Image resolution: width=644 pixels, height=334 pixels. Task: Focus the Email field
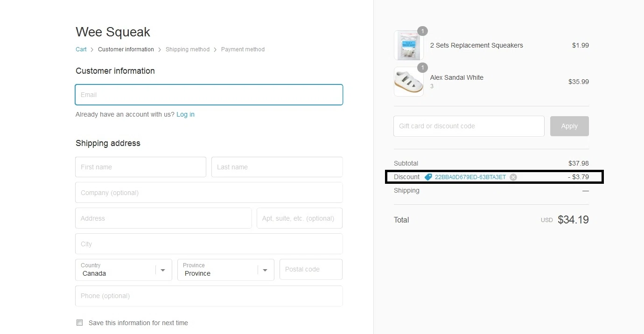(209, 95)
